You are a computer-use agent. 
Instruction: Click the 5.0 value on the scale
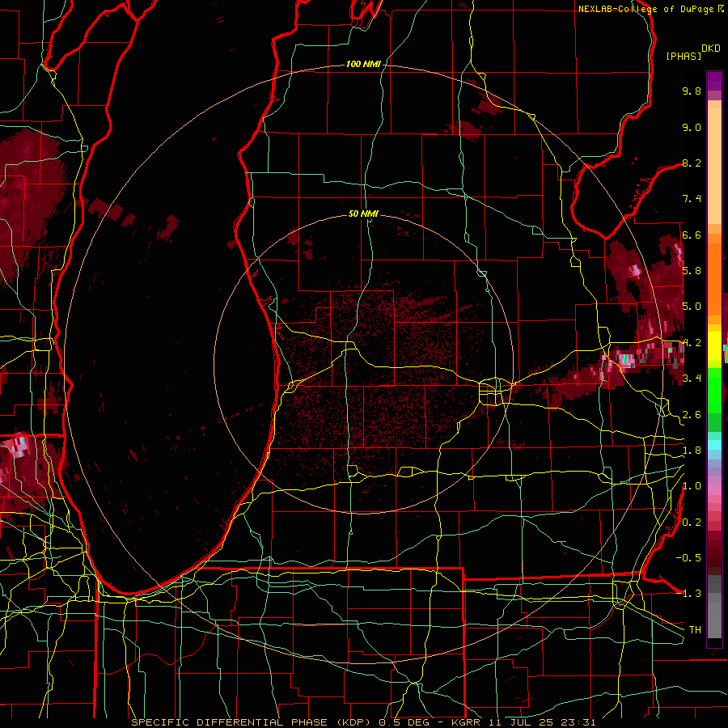(692, 307)
